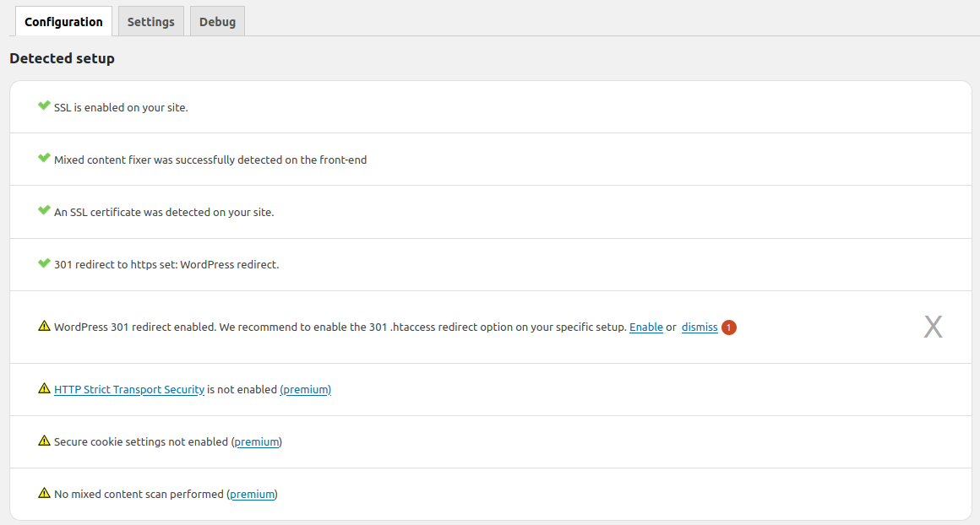Click the warning icon next to HTTP Strict Transport Security
The height and width of the screenshot is (525, 980).
pyautogui.click(x=45, y=388)
